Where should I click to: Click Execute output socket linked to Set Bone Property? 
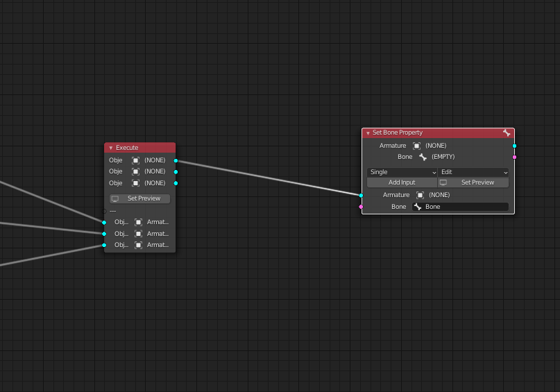coord(176,161)
